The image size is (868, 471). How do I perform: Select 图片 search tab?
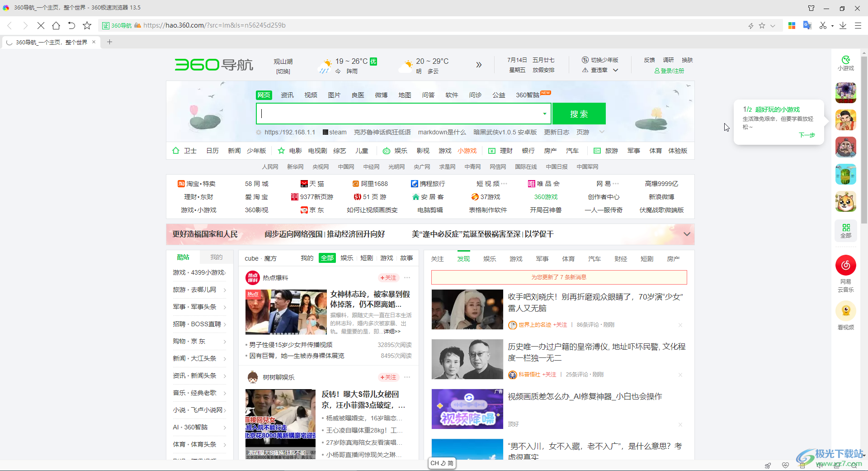(334, 95)
